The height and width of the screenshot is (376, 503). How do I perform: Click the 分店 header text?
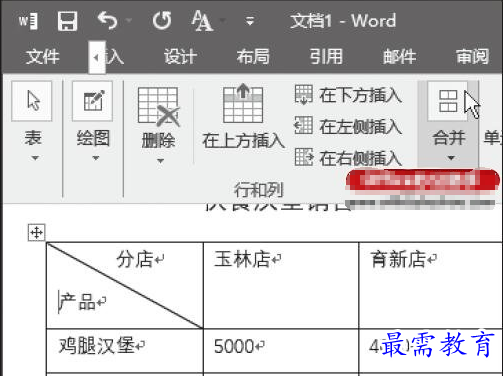click(135, 259)
